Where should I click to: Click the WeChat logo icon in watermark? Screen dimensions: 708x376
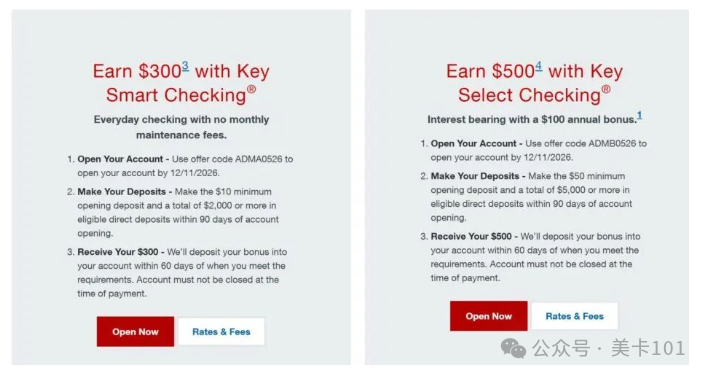[513, 348]
